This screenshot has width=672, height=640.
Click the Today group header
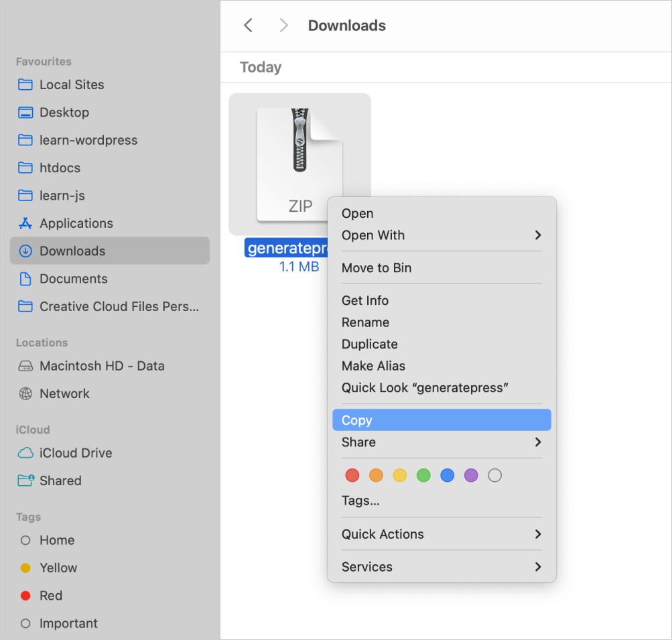(x=261, y=67)
